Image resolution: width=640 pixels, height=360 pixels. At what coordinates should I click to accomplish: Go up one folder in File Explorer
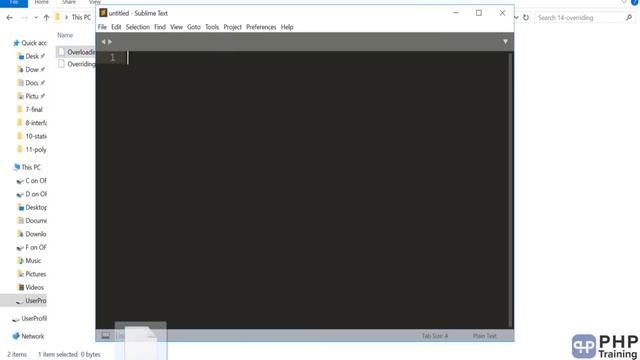46,18
